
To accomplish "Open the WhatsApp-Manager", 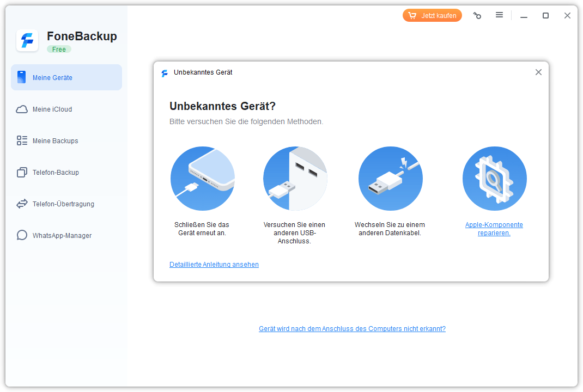I will click(x=66, y=236).
